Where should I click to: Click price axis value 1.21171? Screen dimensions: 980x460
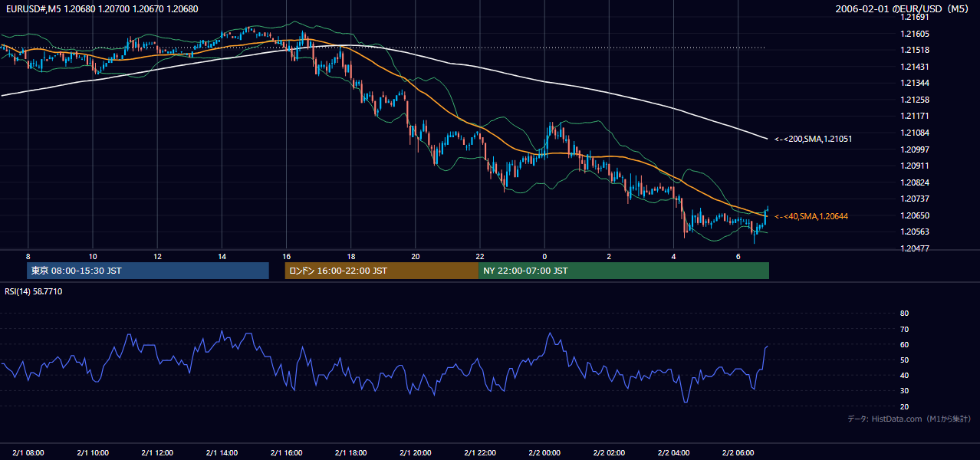(914, 116)
